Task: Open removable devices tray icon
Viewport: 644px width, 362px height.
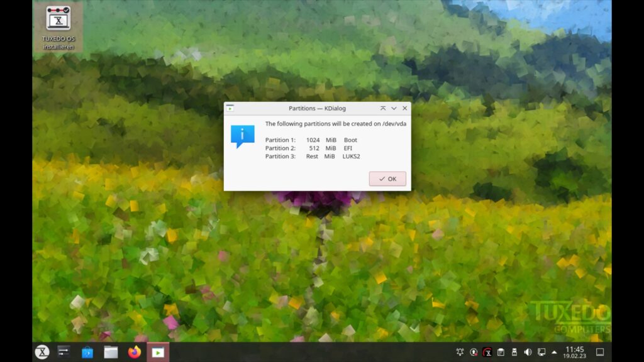Action: (x=514, y=352)
